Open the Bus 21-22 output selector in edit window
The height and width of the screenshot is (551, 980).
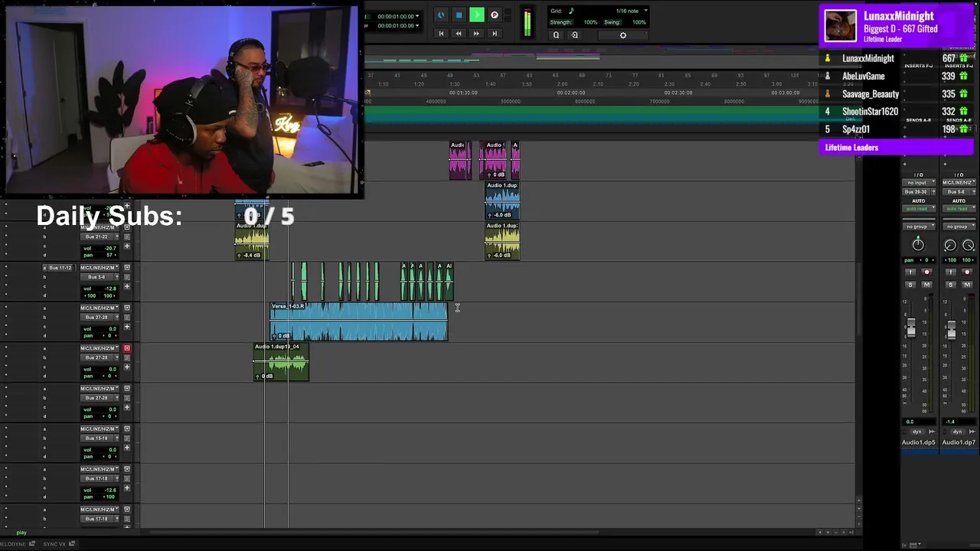pyautogui.click(x=96, y=237)
